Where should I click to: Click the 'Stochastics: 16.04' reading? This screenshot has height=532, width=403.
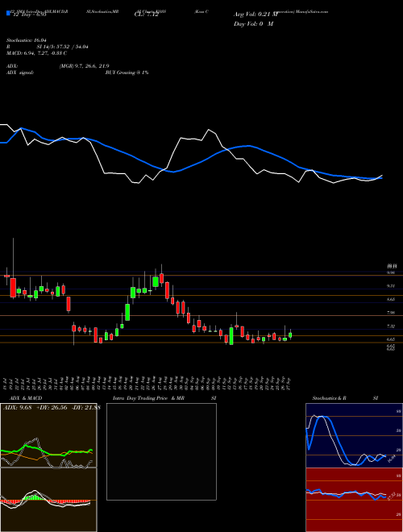pos(26,40)
